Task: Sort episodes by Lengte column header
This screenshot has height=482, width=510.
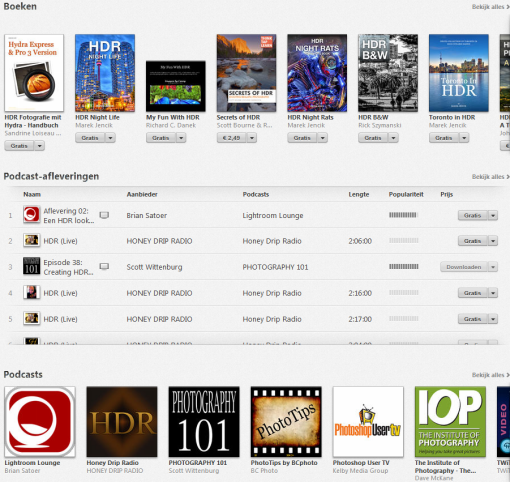Action: 359,194
